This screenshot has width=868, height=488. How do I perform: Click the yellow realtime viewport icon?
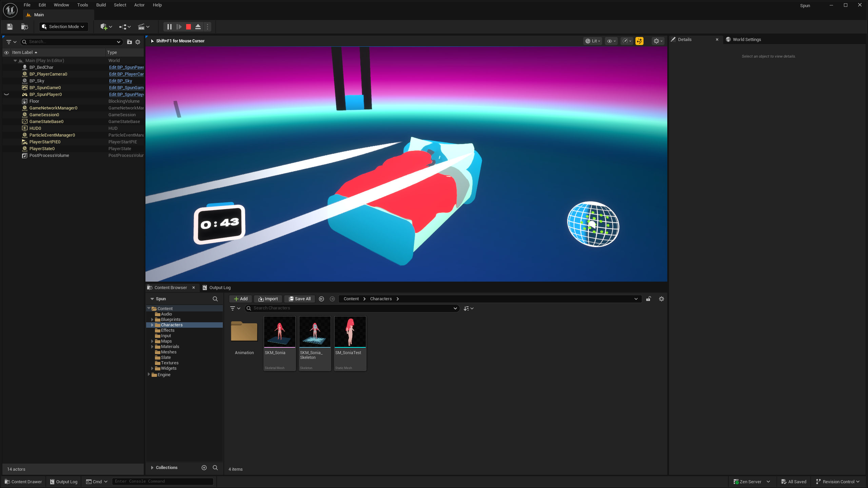639,41
